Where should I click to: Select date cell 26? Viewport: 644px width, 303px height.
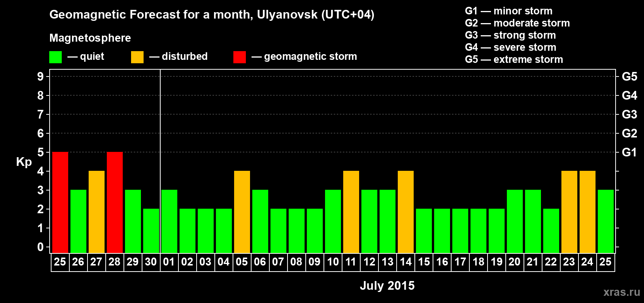[x=78, y=262]
